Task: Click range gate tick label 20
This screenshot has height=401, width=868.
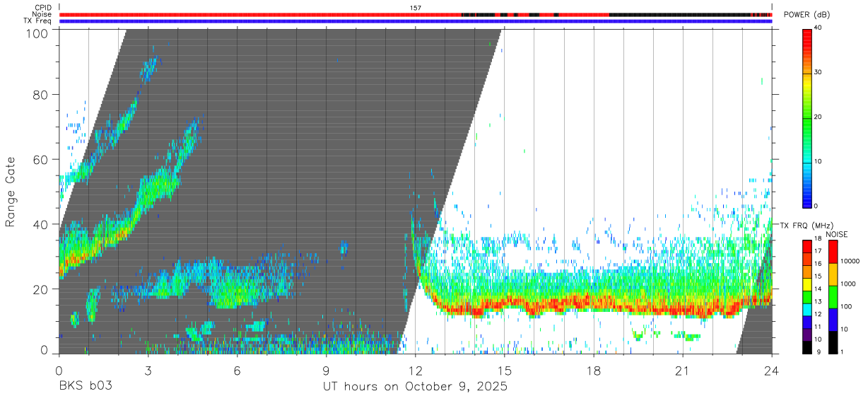Action: [x=41, y=289]
